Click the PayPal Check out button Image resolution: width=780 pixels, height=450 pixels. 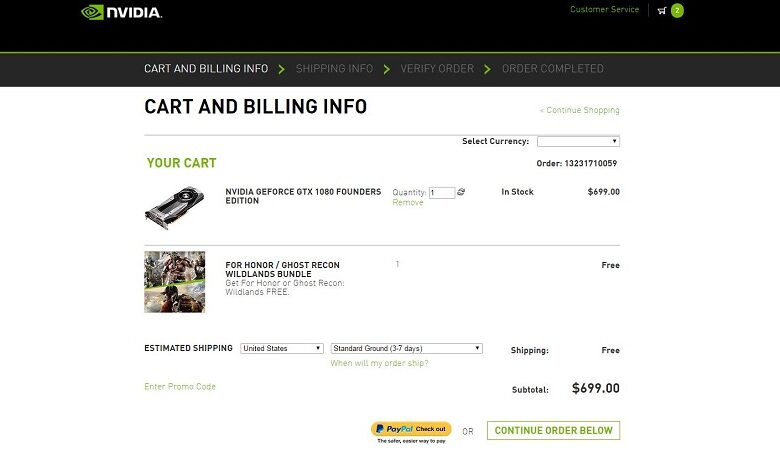coord(411,429)
